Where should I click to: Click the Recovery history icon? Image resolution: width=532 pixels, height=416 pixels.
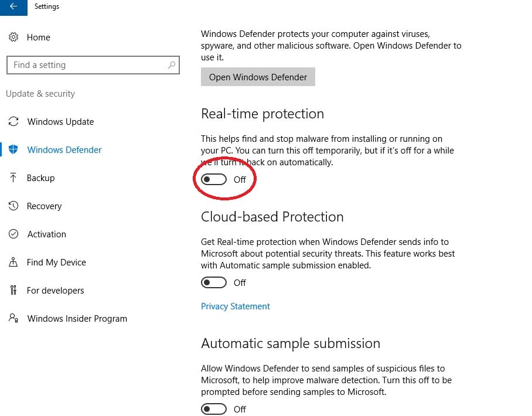[13, 206]
